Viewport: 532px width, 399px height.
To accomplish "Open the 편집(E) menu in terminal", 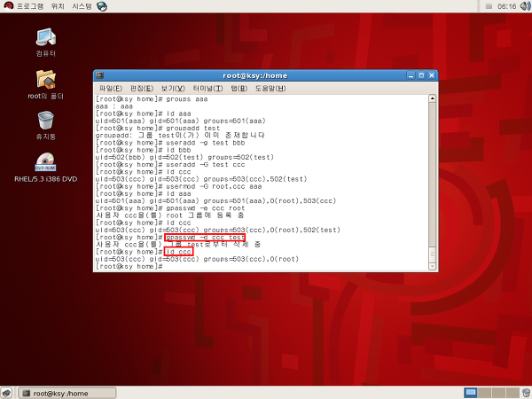I will [x=142, y=89].
